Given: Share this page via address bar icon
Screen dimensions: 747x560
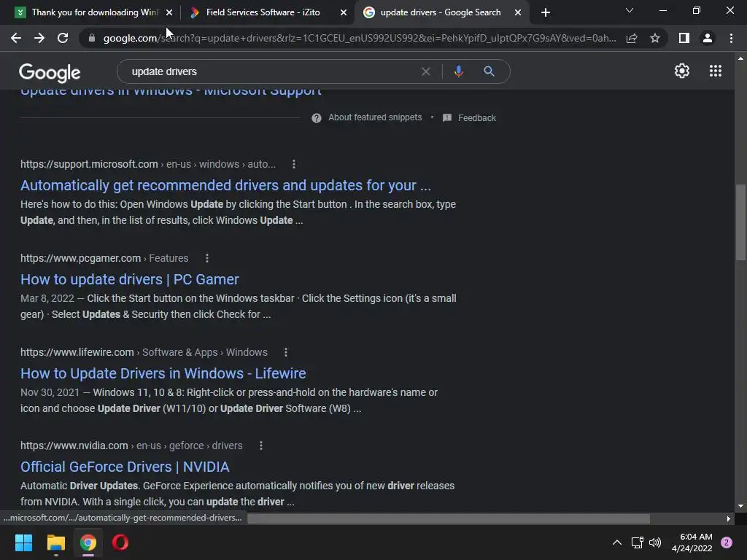Looking at the screenshot, I should 632,38.
